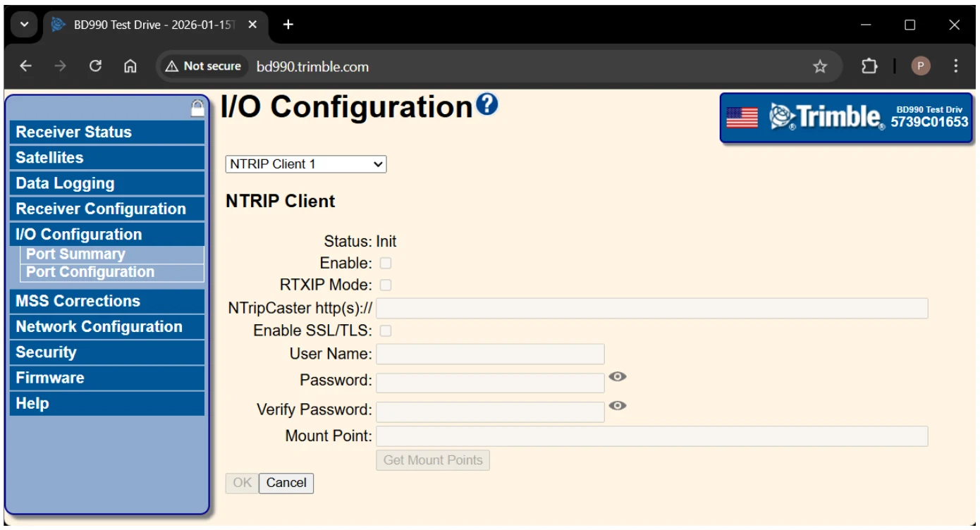Open the Network Configuration menu
Viewport: 980px width, 530px height.
pyautogui.click(x=107, y=327)
